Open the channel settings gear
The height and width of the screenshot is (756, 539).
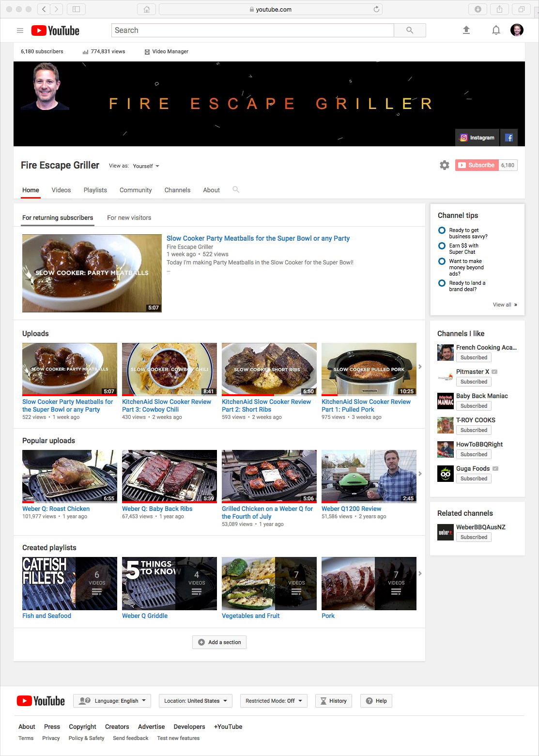click(445, 165)
